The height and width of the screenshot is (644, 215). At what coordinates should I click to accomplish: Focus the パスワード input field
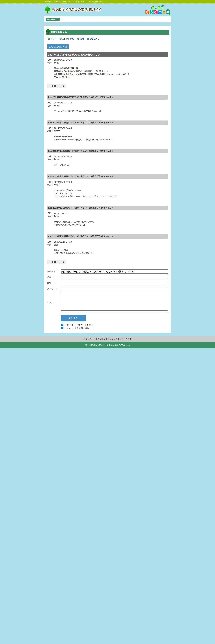click(114, 289)
